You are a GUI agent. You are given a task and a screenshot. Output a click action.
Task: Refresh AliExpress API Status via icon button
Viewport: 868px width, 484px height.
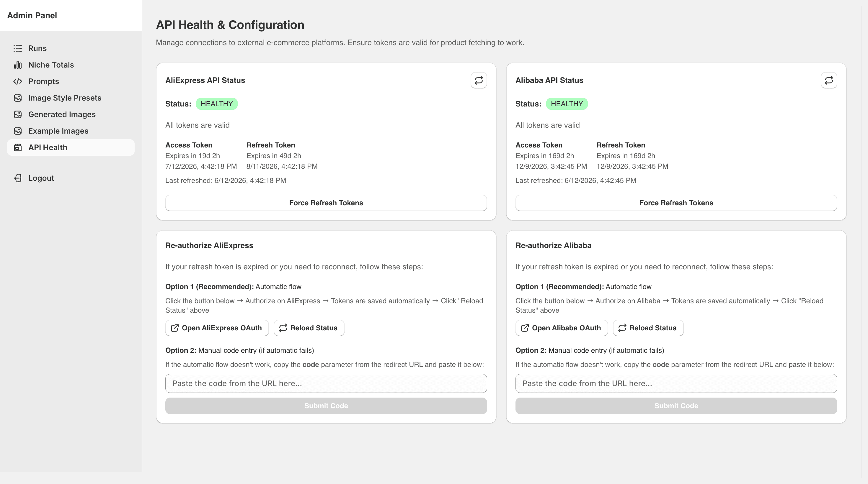[x=479, y=80]
